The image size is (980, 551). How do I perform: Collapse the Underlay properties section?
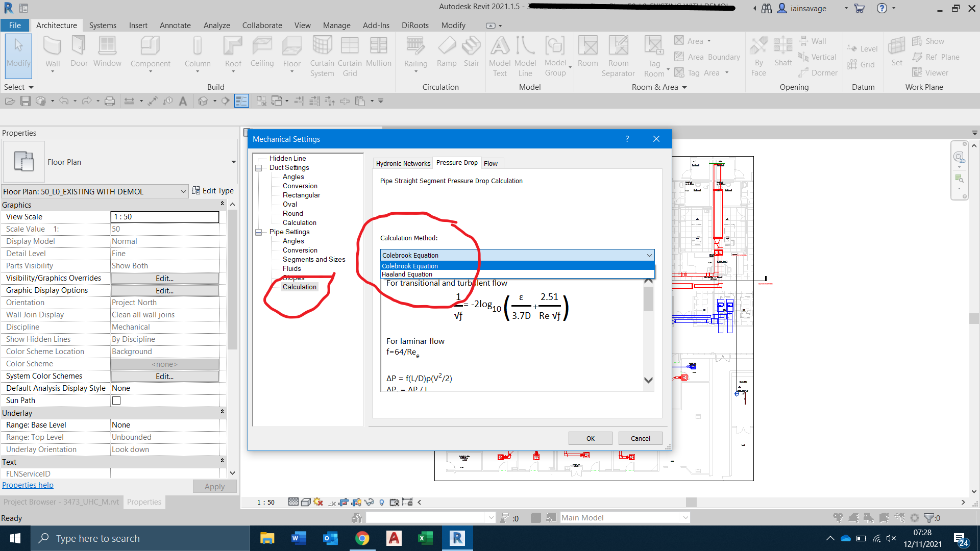[222, 412]
